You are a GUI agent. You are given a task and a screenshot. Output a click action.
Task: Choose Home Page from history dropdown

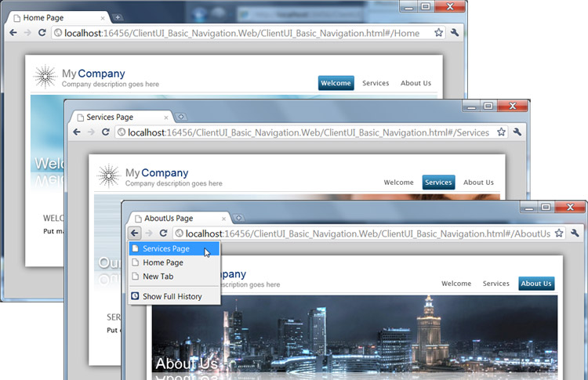[174, 262]
